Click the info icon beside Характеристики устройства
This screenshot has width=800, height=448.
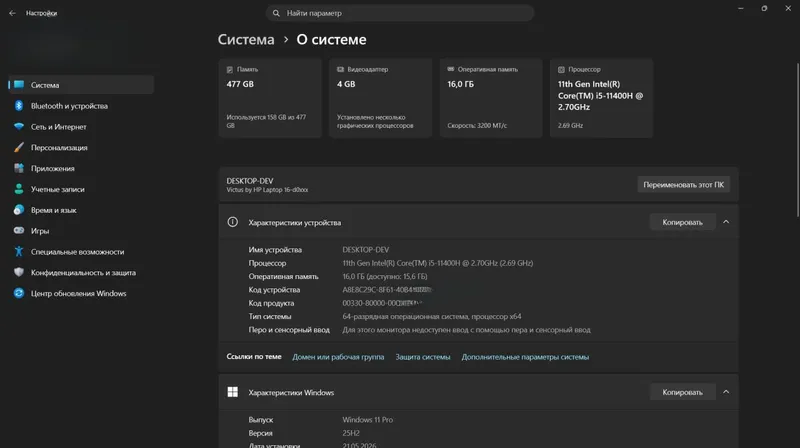tap(232, 222)
